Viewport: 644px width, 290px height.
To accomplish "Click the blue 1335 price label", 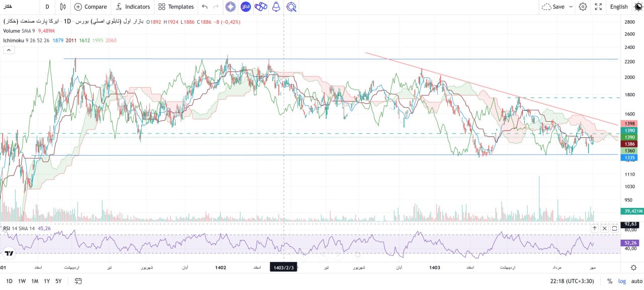I will [x=629, y=158].
